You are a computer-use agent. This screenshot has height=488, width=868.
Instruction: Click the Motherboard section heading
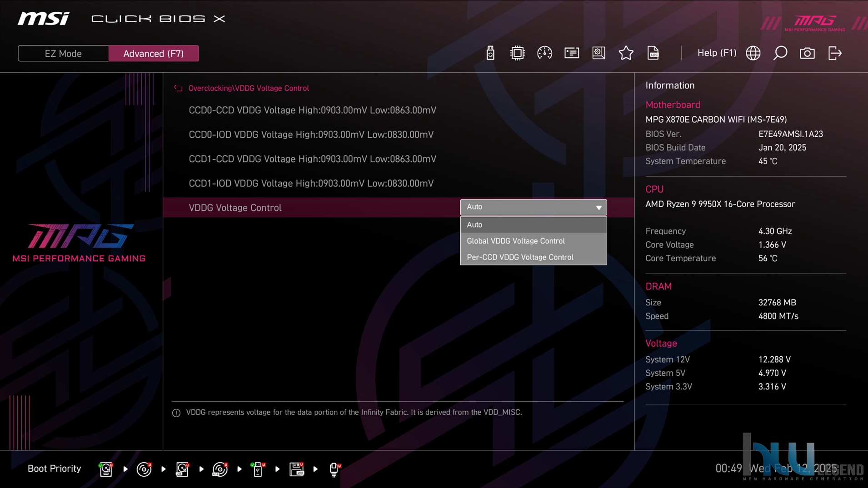pyautogui.click(x=673, y=105)
